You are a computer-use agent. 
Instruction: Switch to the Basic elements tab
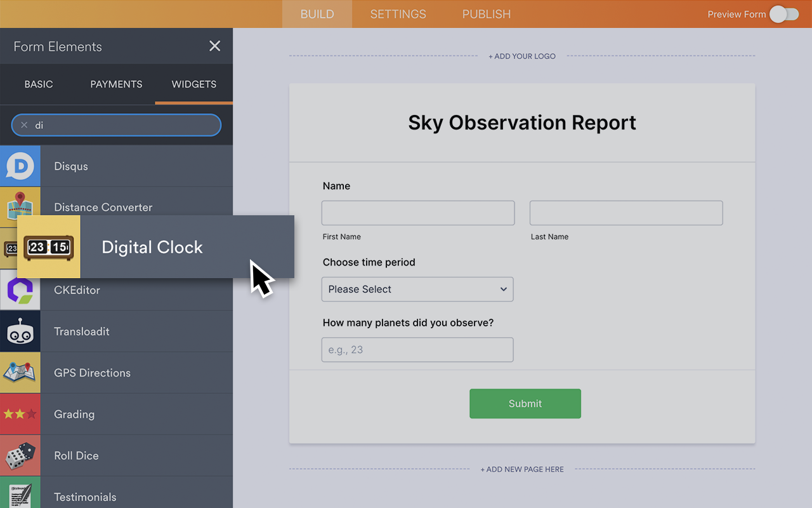[39, 84]
